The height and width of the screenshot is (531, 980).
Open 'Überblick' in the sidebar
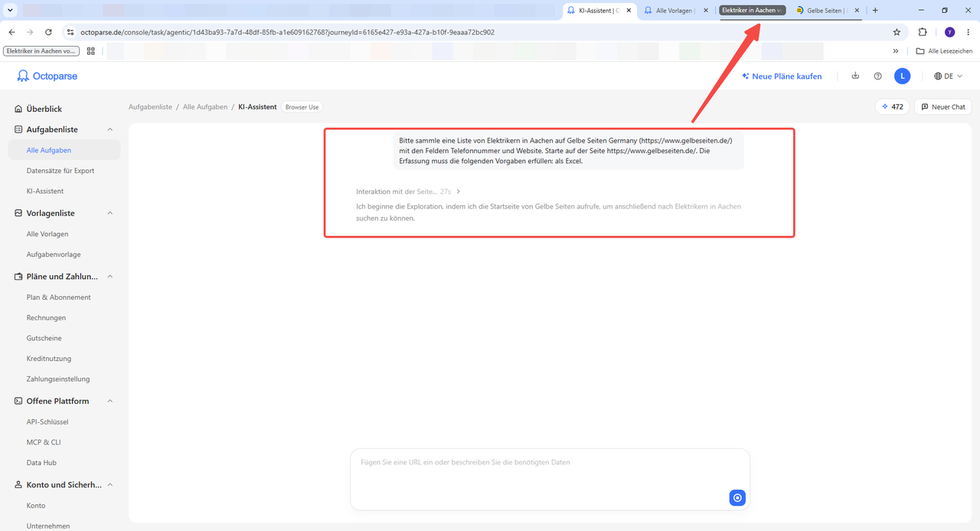coord(44,109)
